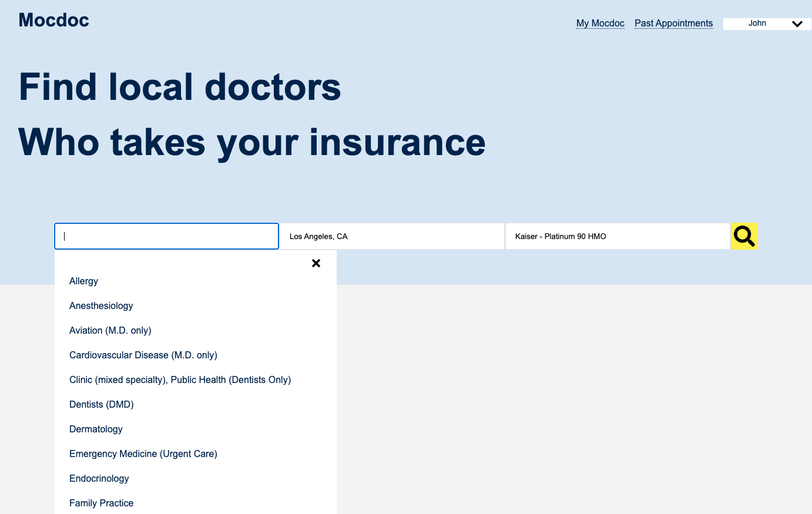Open the My Mocdoc link
This screenshot has height=514, width=812.
[600, 23]
